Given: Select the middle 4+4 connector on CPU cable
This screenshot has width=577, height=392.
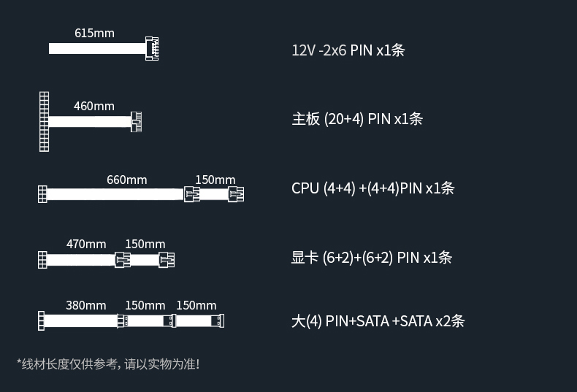Looking at the screenshot, I should 191,194.
